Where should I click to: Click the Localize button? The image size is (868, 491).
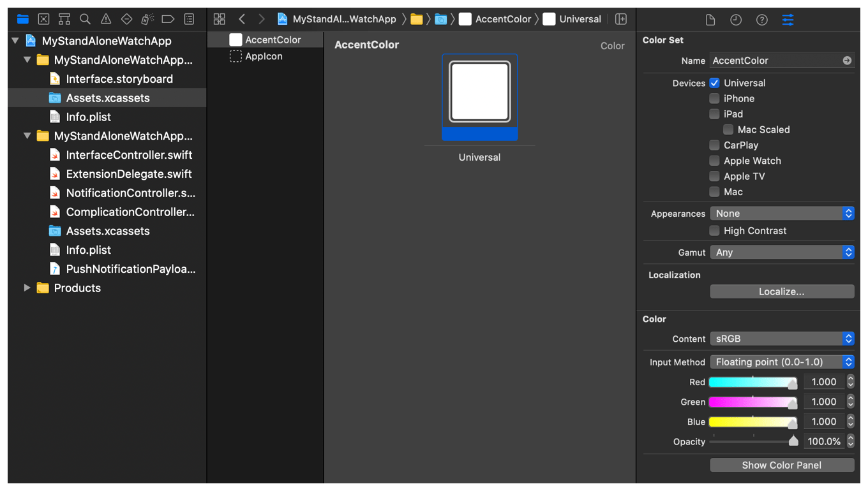tap(782, 291)
